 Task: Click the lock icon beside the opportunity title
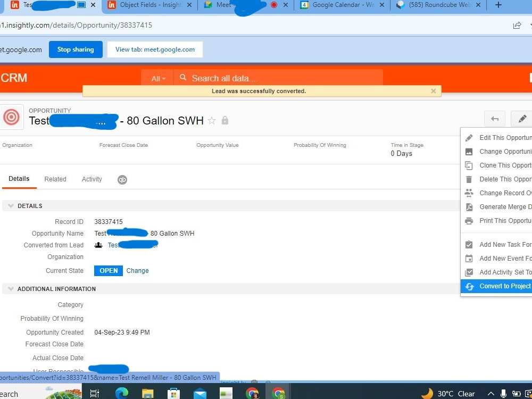[225, 120]
